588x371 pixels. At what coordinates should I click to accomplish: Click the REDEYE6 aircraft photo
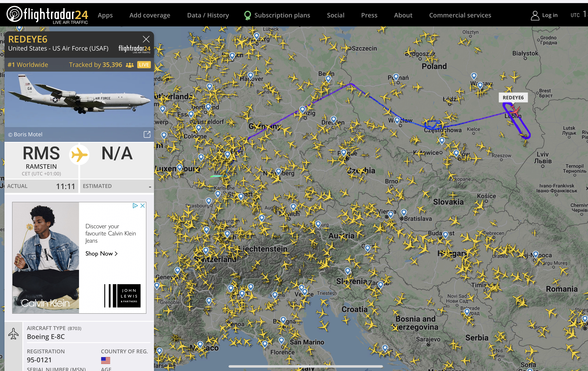(x=79, y=99)
